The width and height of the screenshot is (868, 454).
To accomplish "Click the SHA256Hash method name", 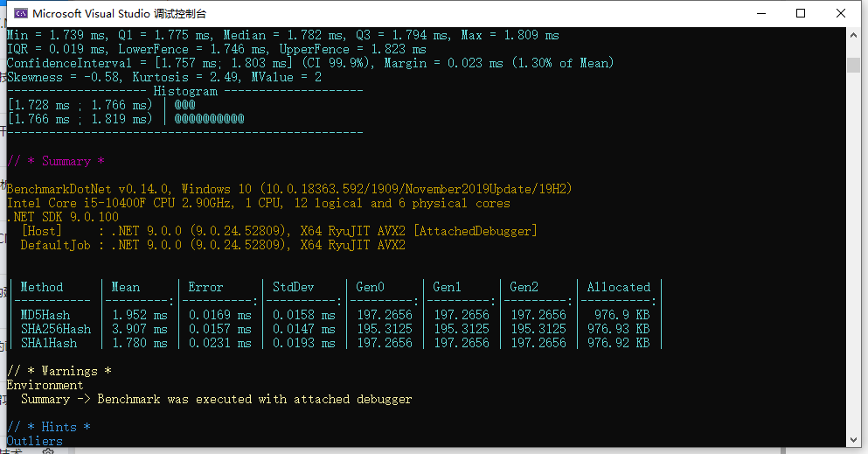I will pos(56,329).
